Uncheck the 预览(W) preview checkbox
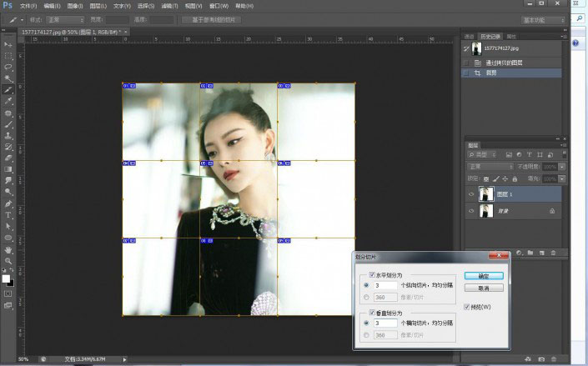 (x=466, y=306)
